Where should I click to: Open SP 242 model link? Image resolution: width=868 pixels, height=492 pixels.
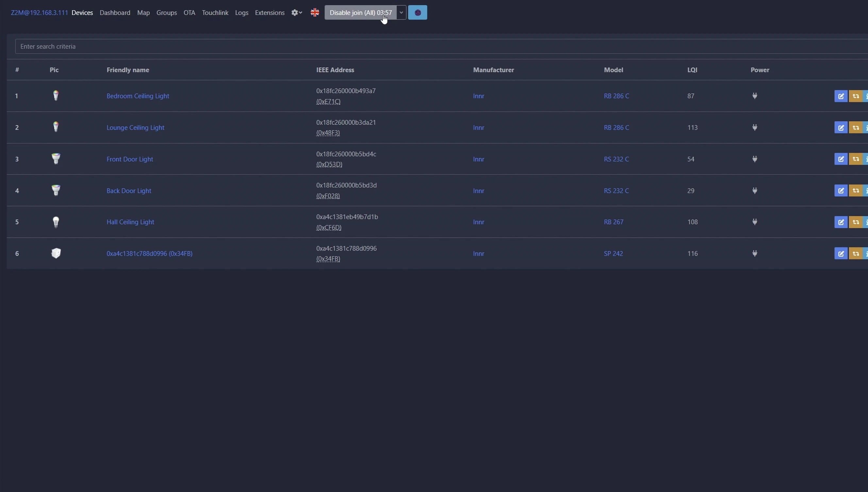(613, 253)
